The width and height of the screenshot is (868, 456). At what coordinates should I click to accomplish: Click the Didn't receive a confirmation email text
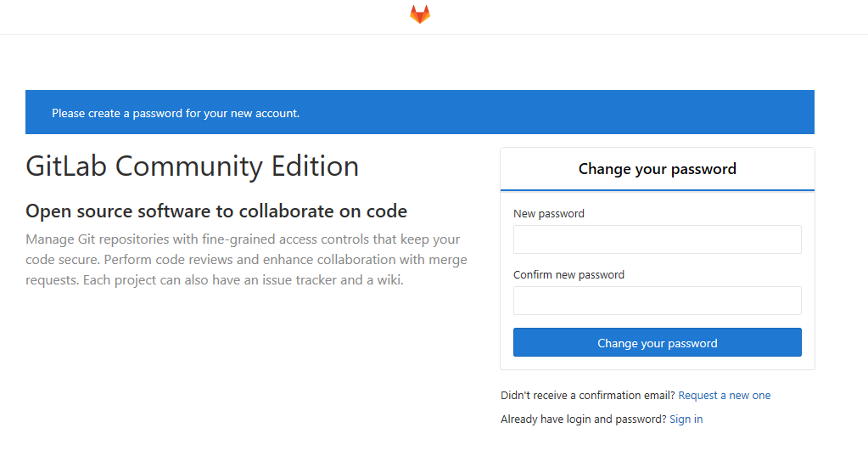pos(587,396)
